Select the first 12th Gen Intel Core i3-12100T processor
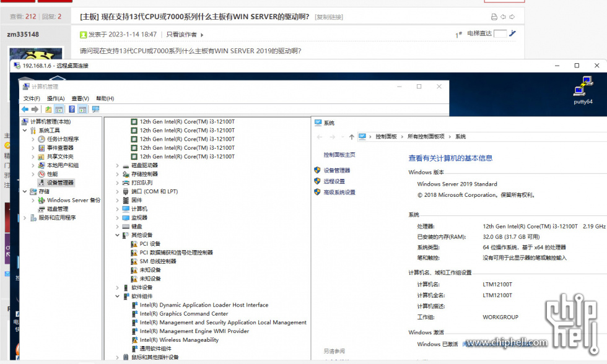This screenshot has height=364, width=607. click(187, 121)
